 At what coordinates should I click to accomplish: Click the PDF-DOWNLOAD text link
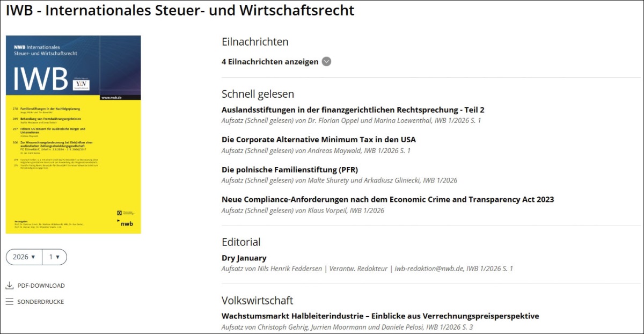coord(41,286)
